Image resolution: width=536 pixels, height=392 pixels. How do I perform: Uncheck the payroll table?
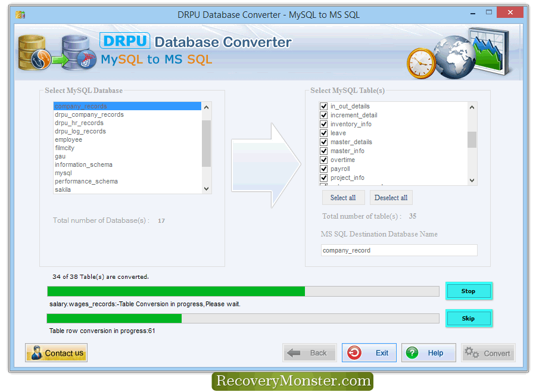(x=324, y=169)
